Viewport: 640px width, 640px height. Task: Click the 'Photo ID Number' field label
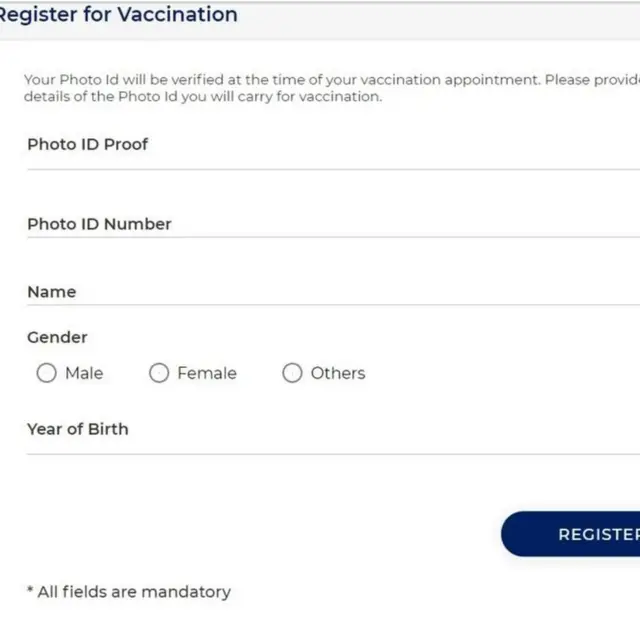click(99, 224)
